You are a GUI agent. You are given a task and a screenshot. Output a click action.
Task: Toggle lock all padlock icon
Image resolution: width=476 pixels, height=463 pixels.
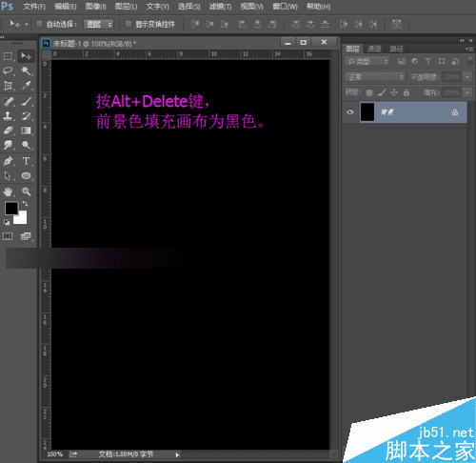coord(407,92)
